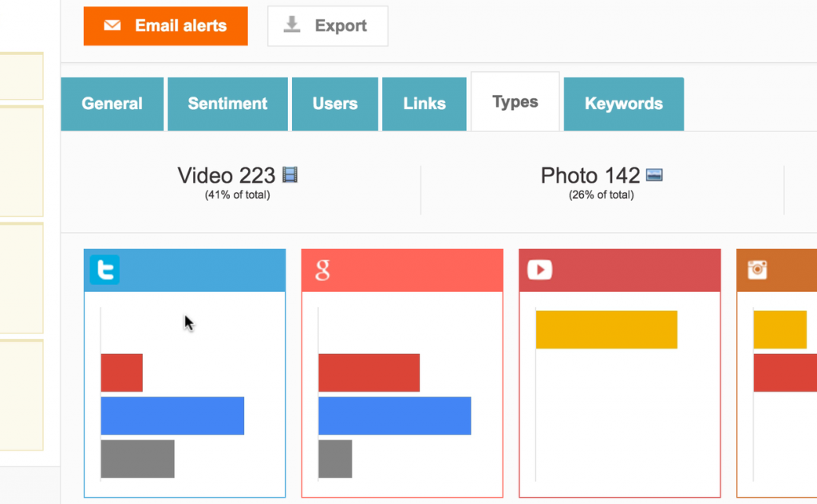This screenshot has width=817, height=504.
Task: Select the yellow bar in the YouTube chart
Action: [x=606, y=329]
